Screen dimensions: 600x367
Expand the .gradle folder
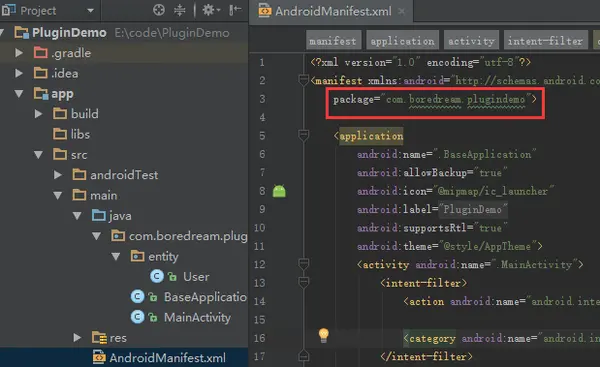[19, 53]
